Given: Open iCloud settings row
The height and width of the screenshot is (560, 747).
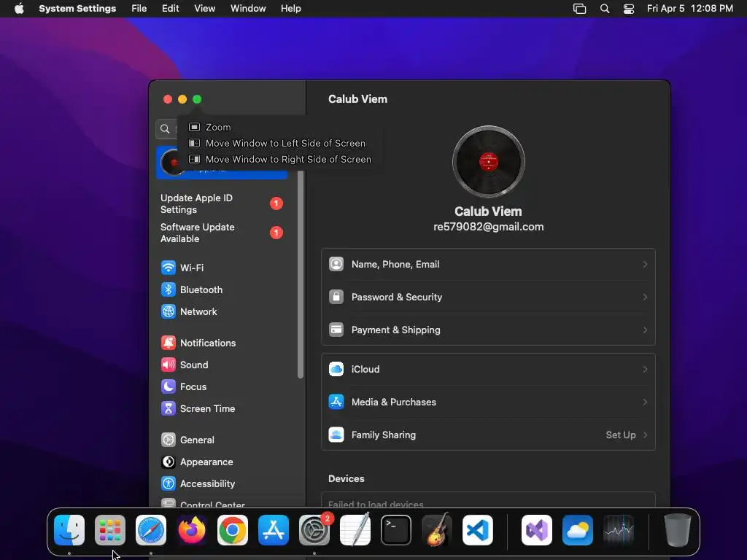Looking at the screenshot, I should click(x=488, y=370).
